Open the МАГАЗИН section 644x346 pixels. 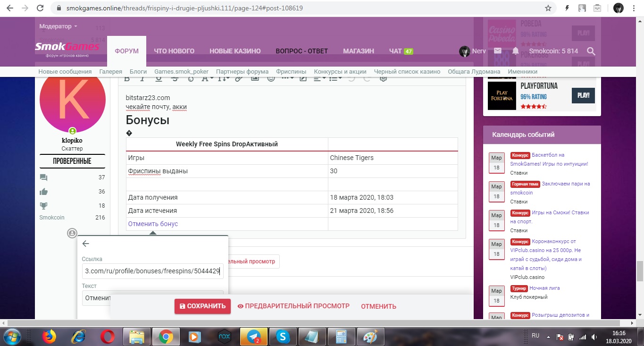(x=359, y=51)
